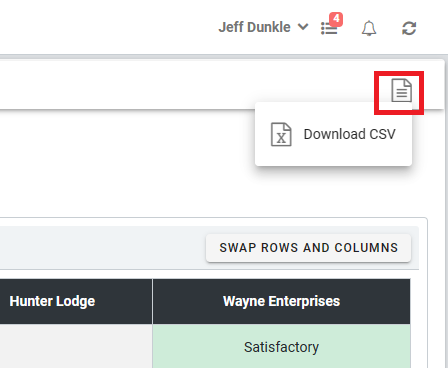Open the notifications bell
The width and height of the screenshot is (448, 368).
point(369,28)
